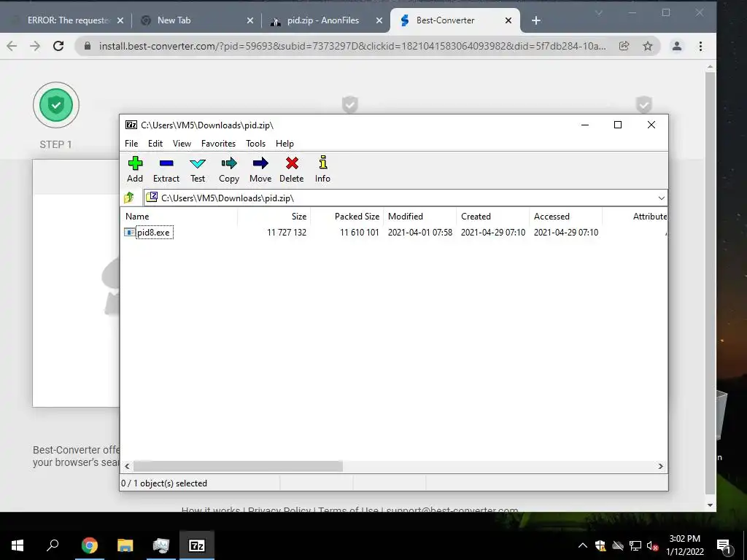
Task: View site info via lock icon
Action: coord(88,46)
